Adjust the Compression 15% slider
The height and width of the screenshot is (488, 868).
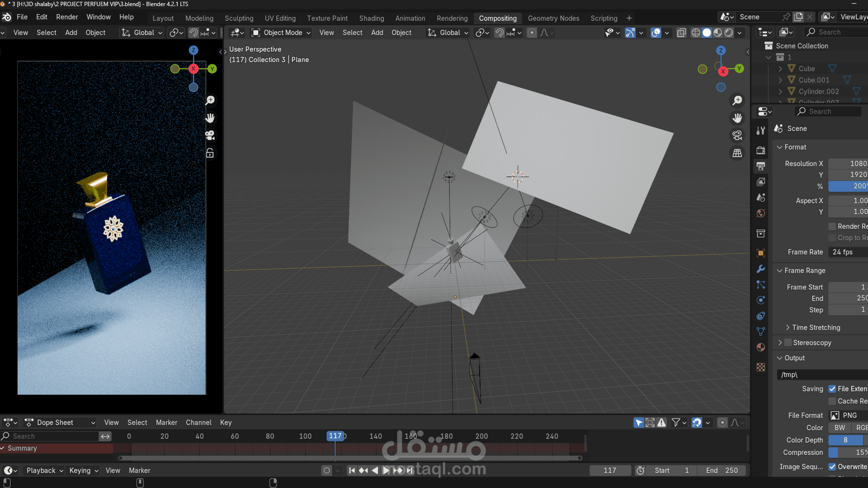point(848,452)
